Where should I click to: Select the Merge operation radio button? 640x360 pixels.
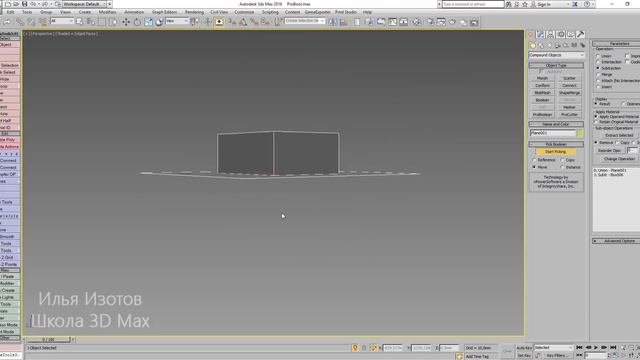(598, 74)
